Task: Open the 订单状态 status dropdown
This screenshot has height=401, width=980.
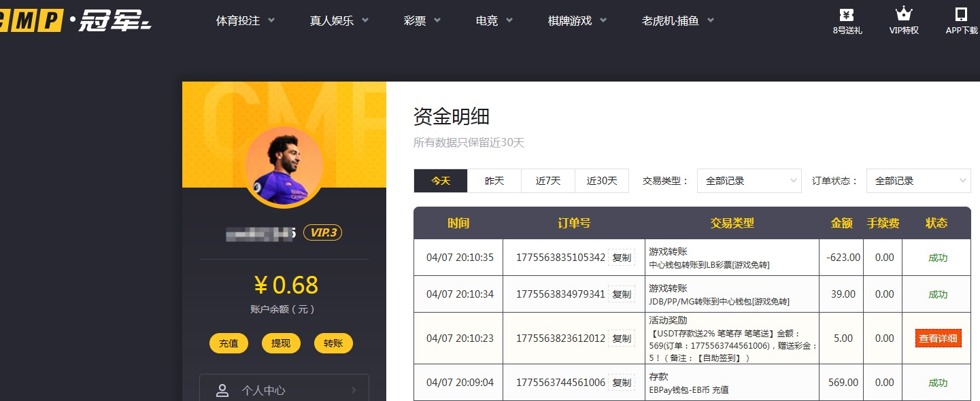Action: tap(917, 181)
